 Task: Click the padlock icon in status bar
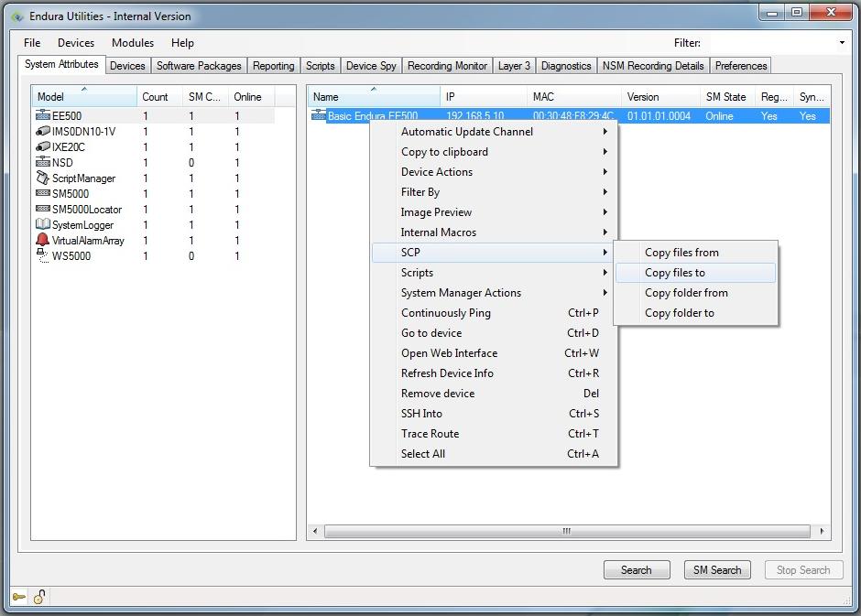tap(39, 597)
